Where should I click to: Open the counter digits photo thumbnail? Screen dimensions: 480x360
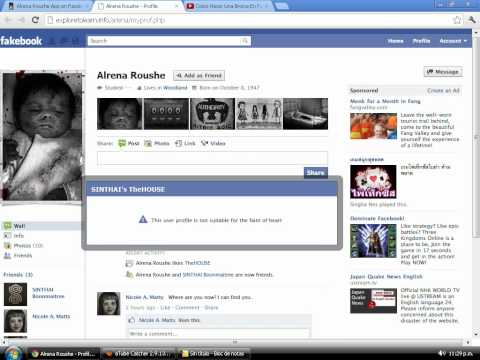click(x=166, y=114)
